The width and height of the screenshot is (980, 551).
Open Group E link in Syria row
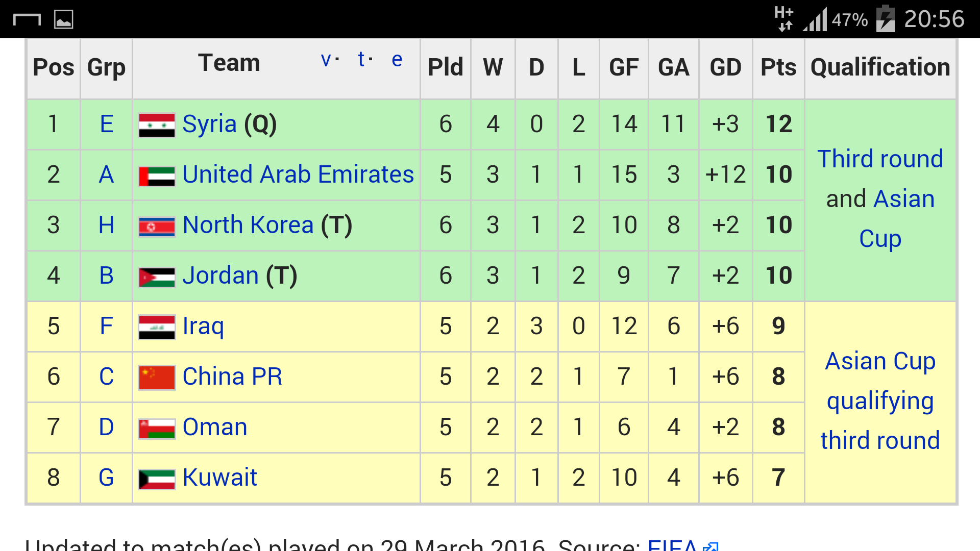[106, 124]
